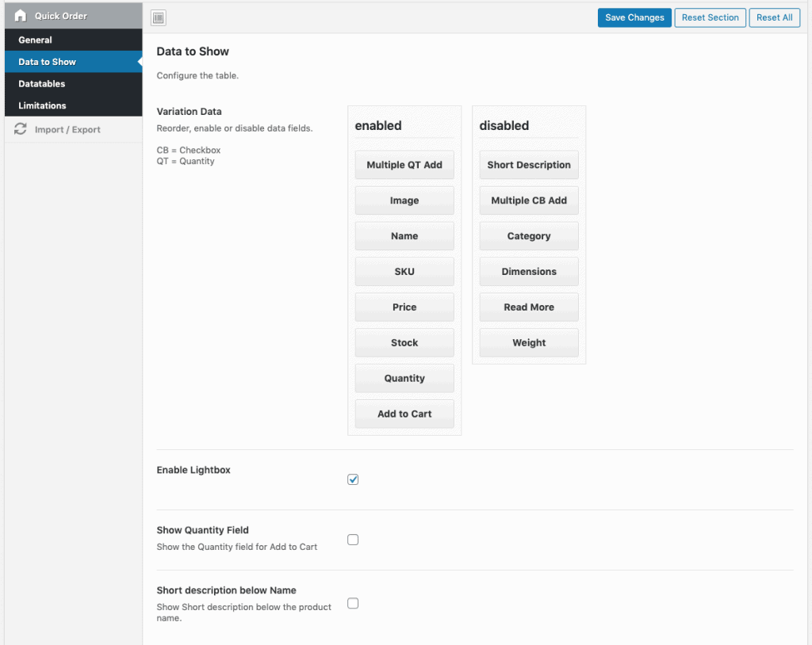Enable the Show Quantity Field checkbox
This screenshot has width=812, height=645.
353,540
